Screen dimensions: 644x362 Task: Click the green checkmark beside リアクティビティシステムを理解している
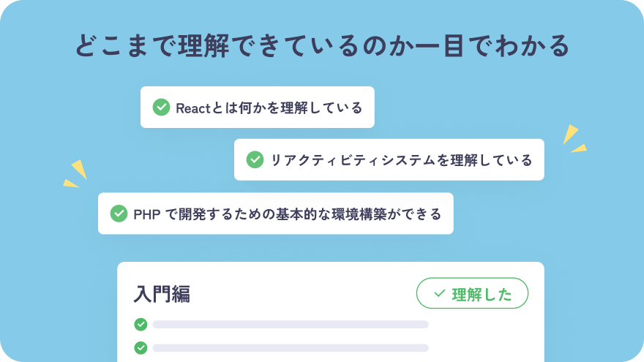[x=255, y=159]
